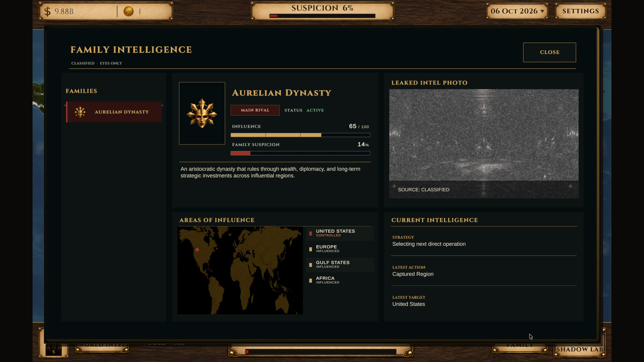Click the Main Rival badge

(x=255, y=110)
